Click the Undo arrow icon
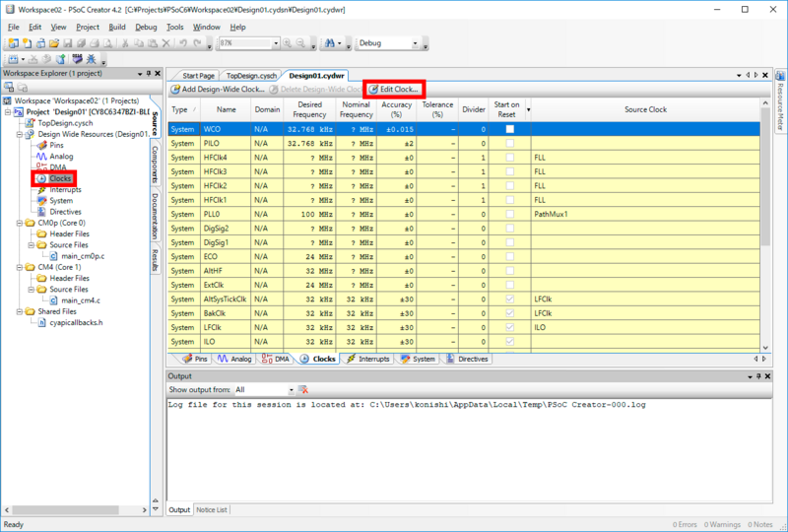 [183, 43]
